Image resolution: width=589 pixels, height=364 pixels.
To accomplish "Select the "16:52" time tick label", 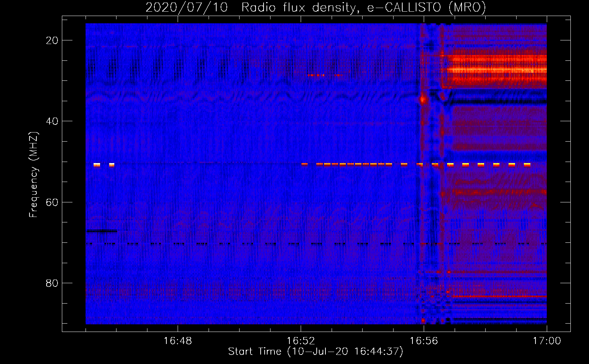I will coord(301,341).
